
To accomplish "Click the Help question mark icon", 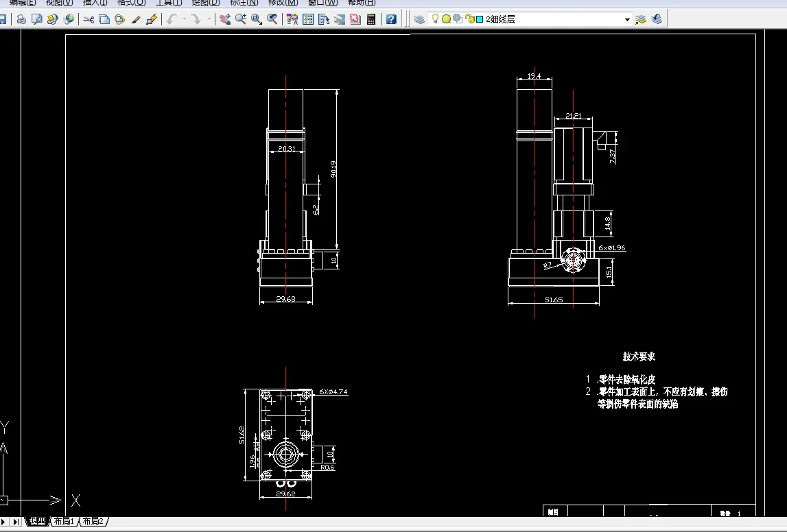I will tap(392, 19).
